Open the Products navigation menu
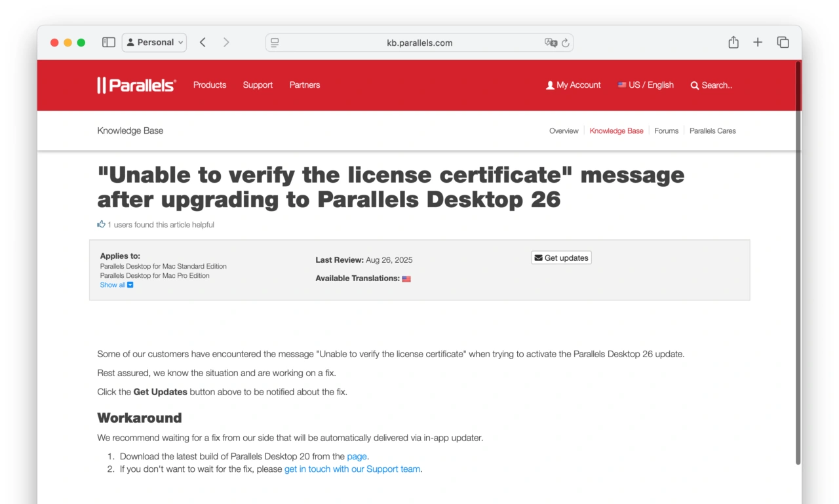Viewport: 839px width, 504px height. [209, 85]
